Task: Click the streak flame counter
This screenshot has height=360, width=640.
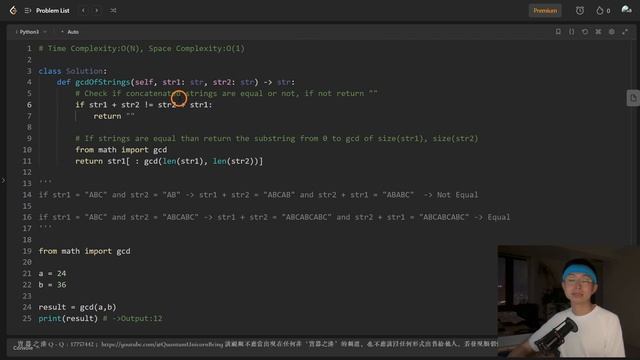Action: pyautogui.click(x=603, y=11)
